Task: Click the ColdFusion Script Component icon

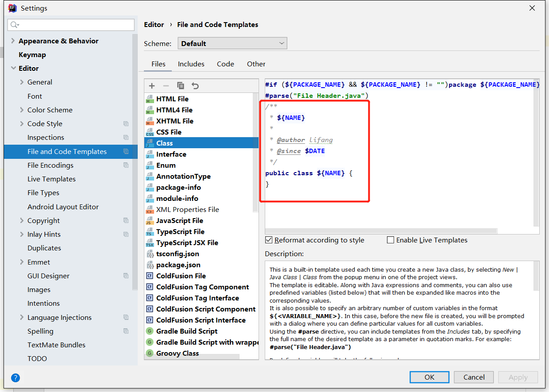Action: [150, 309]
